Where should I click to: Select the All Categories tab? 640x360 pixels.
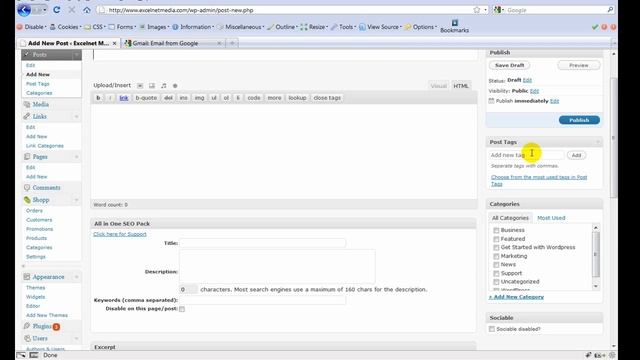[x=510, y=218]
